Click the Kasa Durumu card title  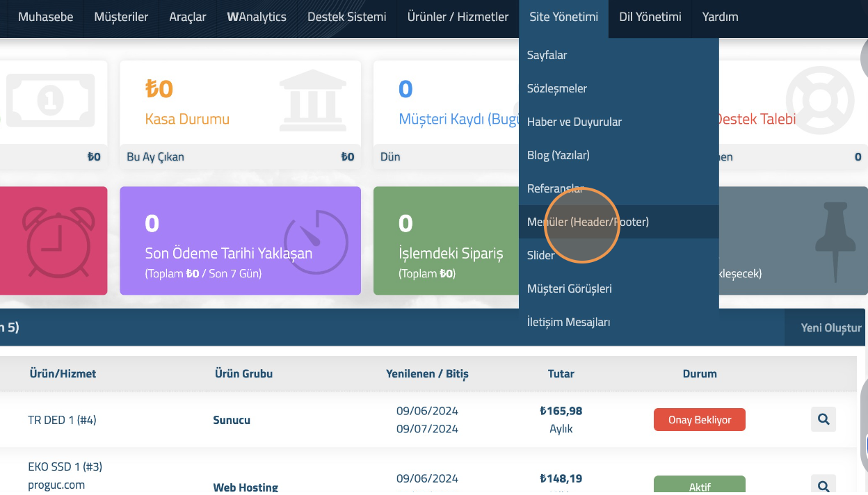pos(187,119)
